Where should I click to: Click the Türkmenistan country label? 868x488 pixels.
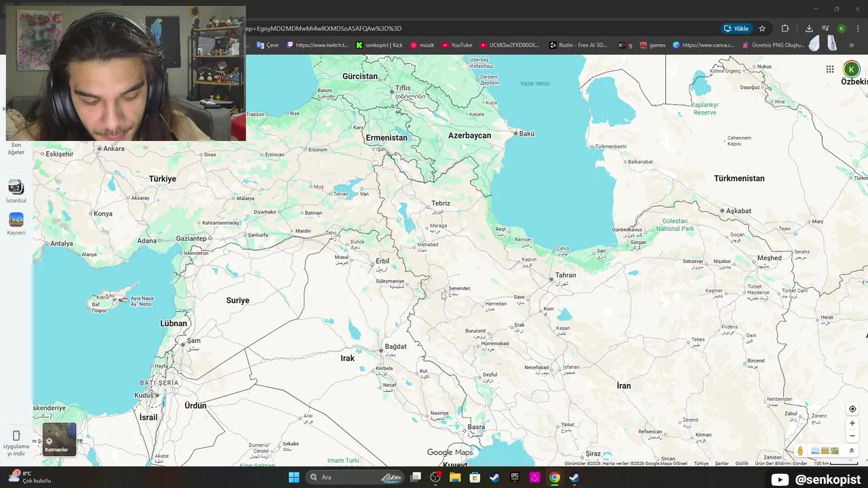coord(739,178)
